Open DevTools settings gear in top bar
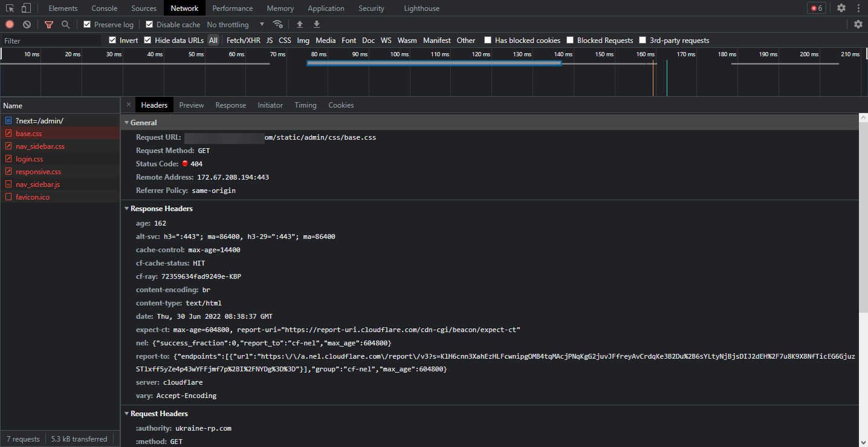The height and width of the screenshot is (447, 868). click(x=841, y=8)
